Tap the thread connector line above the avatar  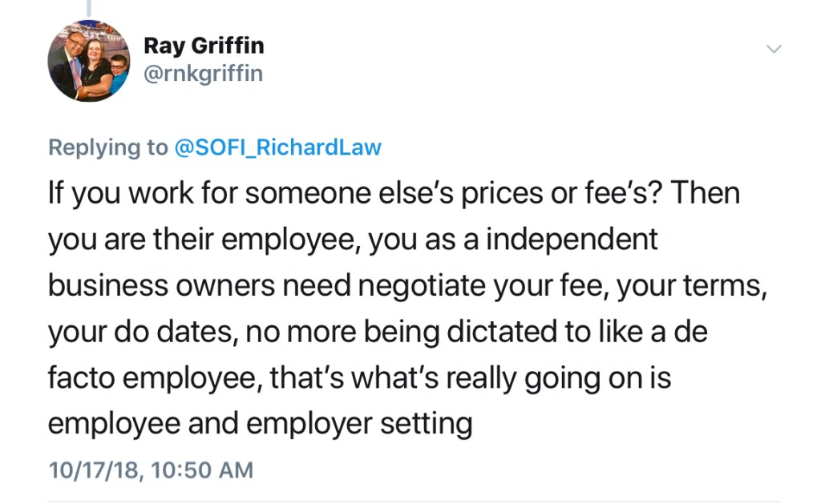pos(88,7)
